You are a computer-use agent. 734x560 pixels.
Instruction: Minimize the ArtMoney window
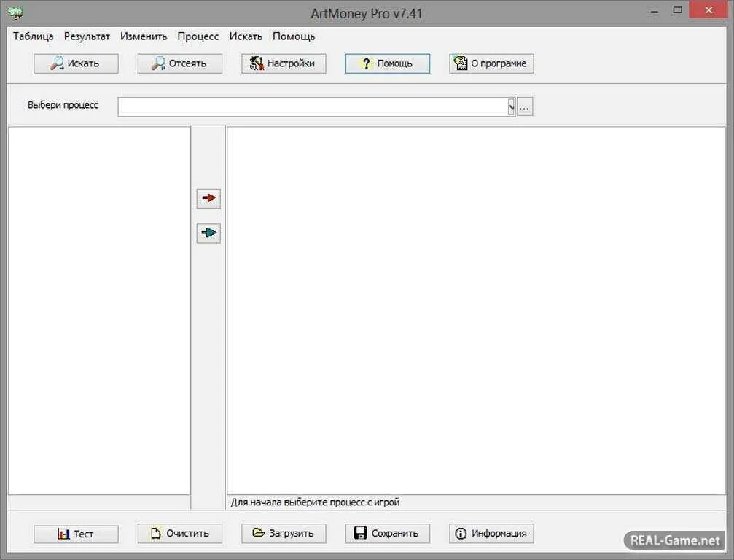(655, 11)
